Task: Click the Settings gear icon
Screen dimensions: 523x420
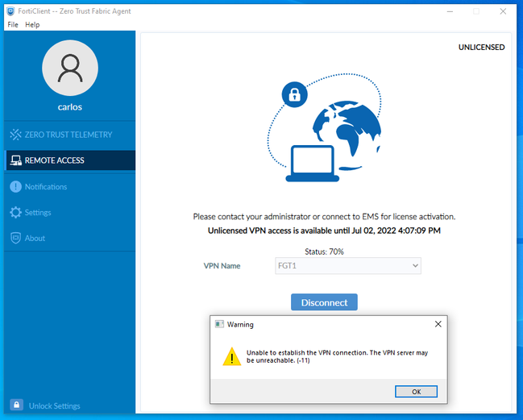Action: click(15, 213)
